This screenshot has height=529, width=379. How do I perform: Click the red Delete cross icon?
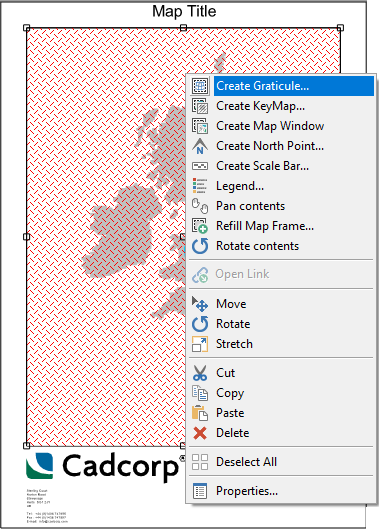pos(200,433)
